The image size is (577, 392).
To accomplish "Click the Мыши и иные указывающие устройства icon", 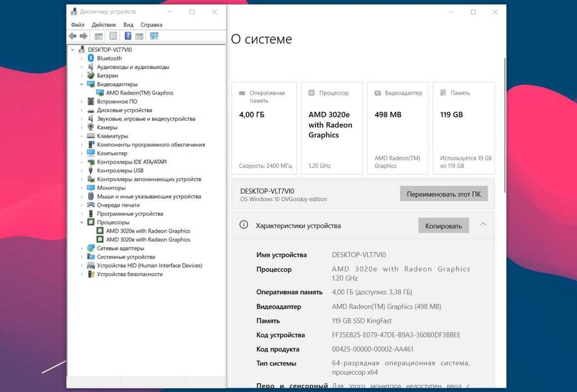I will pos(91,196).
